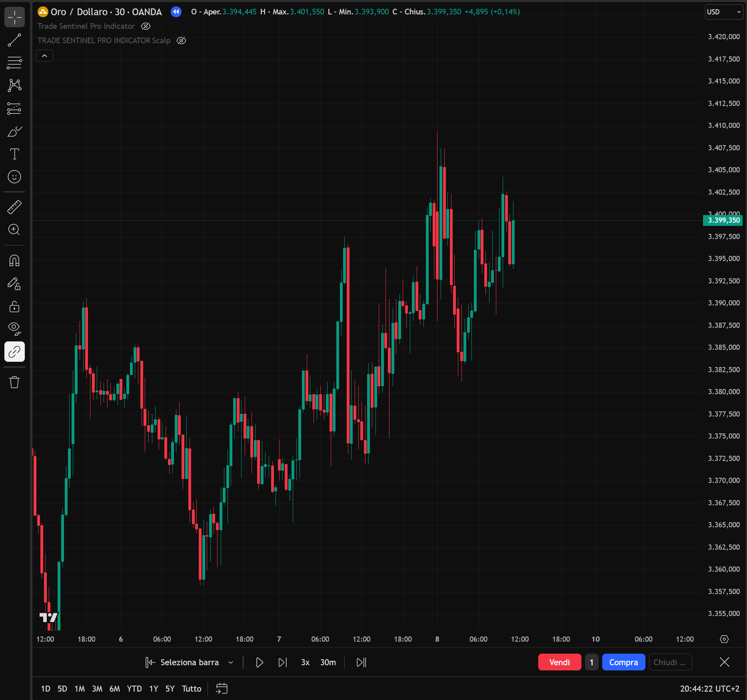Select the trend line drawing tool
This screenshot has height=700, width=747.
pyautogui.click(x=14, y=40)
